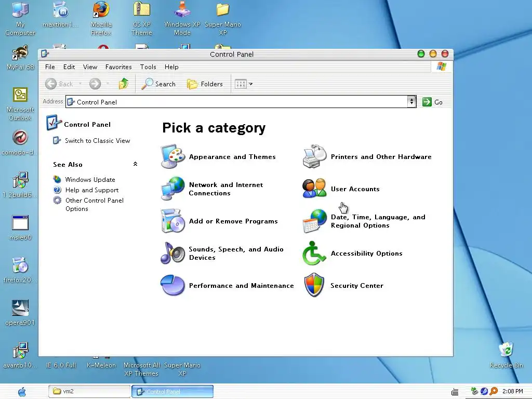Viewport: 532px width, 399px height.
Task: Click Control Panel taskbar button
Action: pyautogui.click(x=172, y=391)
